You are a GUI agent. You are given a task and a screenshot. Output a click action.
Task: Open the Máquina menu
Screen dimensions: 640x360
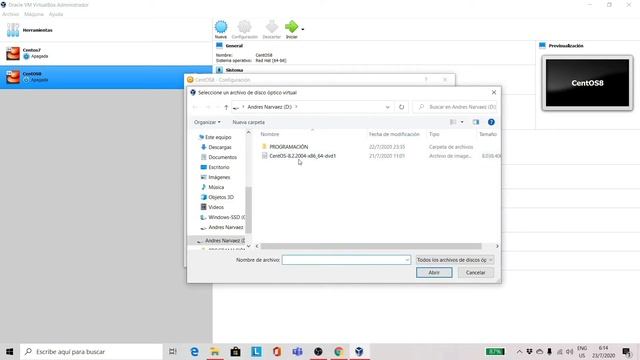pos(34,14)
